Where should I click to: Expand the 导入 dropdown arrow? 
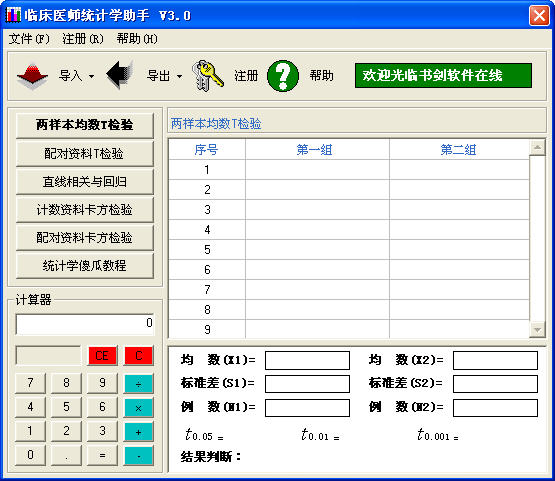click(x=92, y=76)
